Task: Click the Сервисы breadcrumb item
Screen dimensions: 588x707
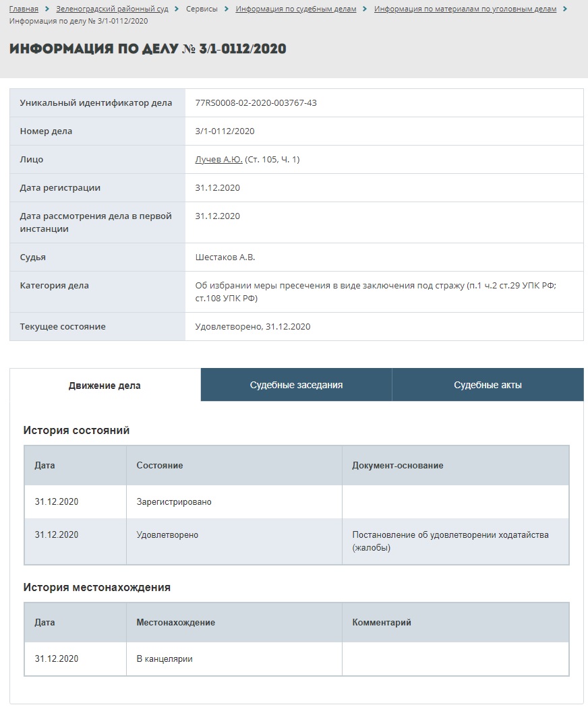Action: coord(202,9)
